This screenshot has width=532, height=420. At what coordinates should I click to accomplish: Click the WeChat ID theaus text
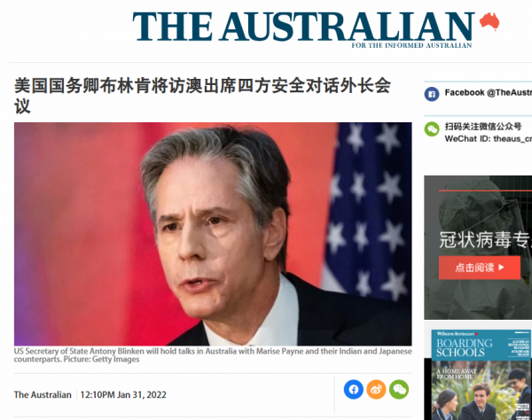click(x=489, y=138)
